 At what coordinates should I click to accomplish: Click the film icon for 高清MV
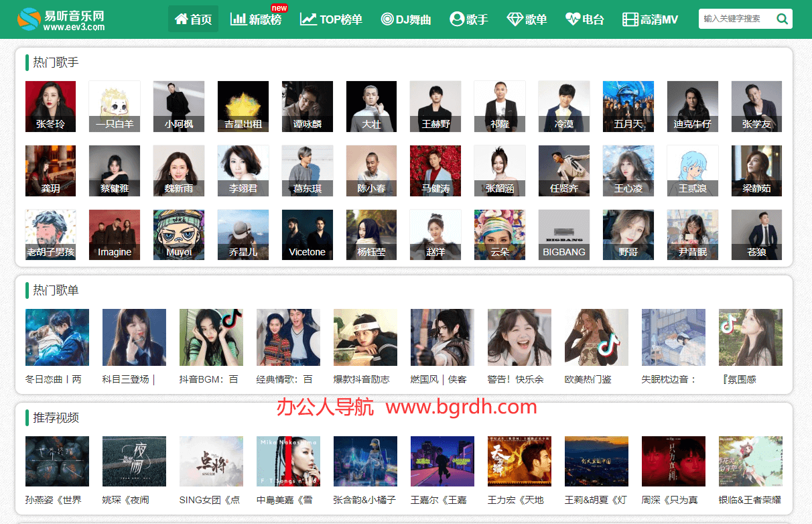[630, 19]
